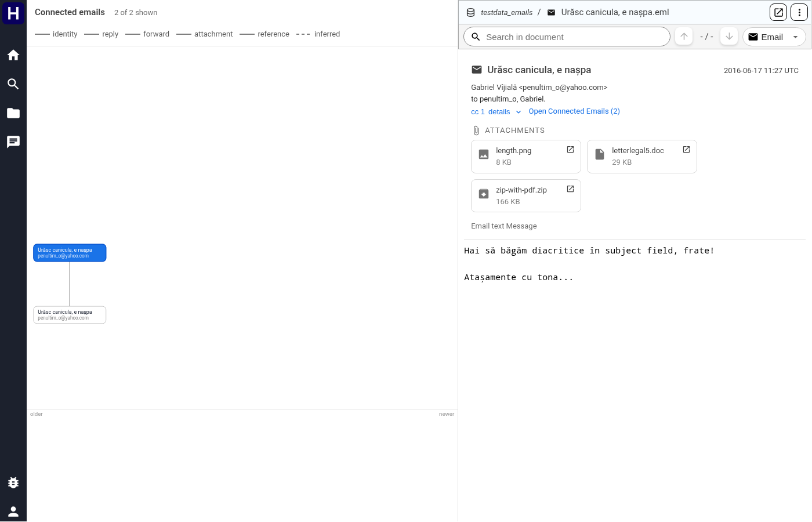Click the ATTACHMENTS section header
The width and height of the screenshot is (812, 522).
(x=514, y=130)
